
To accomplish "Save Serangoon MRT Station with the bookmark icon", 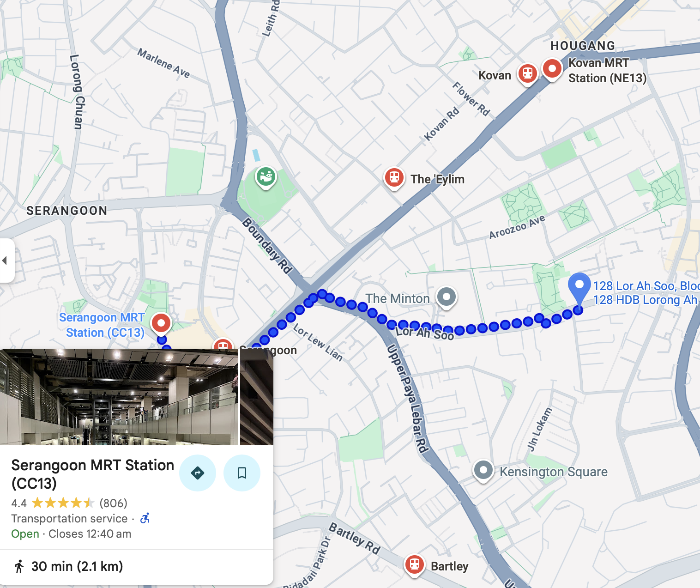I will (x=242, y=473).
